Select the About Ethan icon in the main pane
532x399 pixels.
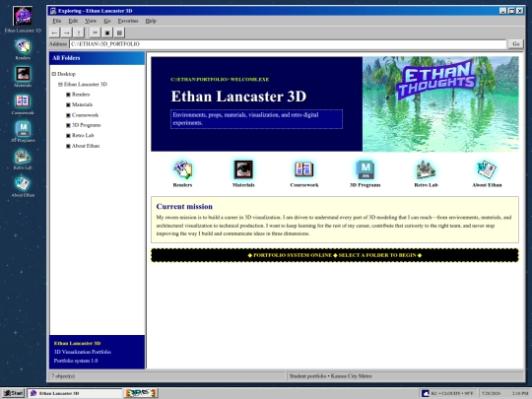click(x=487, y=169)
